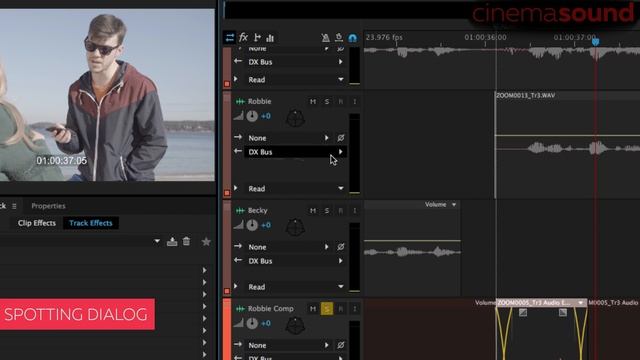Toggle input monitoring on Robbie track
The height and width of the screenshot is (360, 640).
[354, 101]
